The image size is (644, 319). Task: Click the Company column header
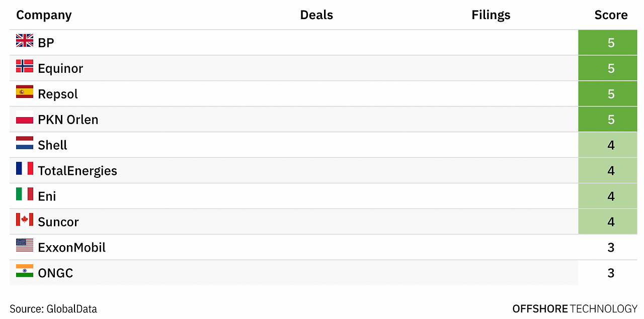(x=44, y=15)
